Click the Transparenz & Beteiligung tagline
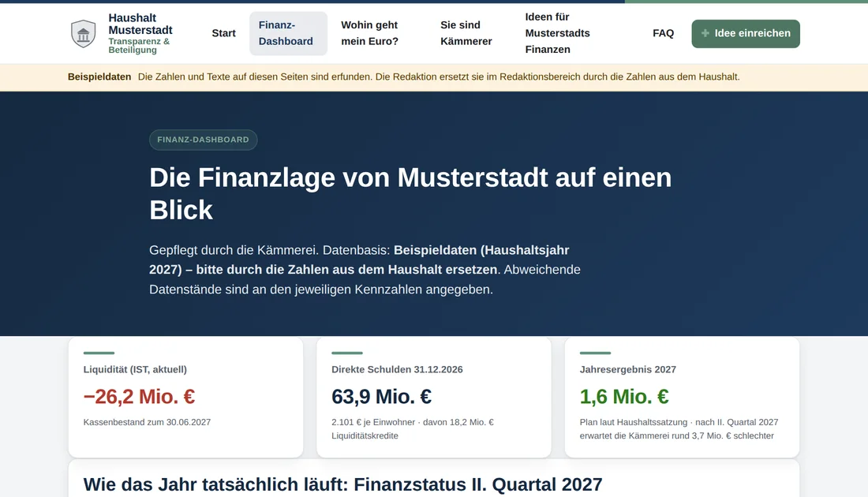868x497 pixels. pyautogui.click(x=139, y=46)
